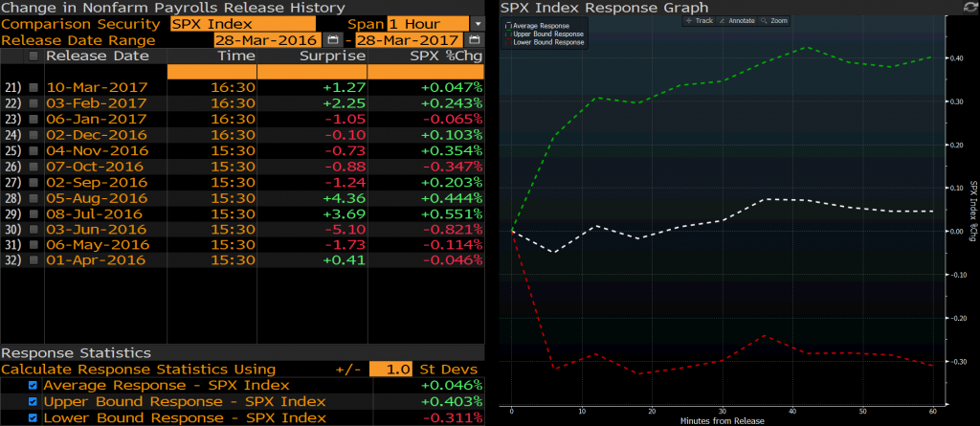Select release date 02-Sep-2016
The image size is (980, 426).
[97, 182]
